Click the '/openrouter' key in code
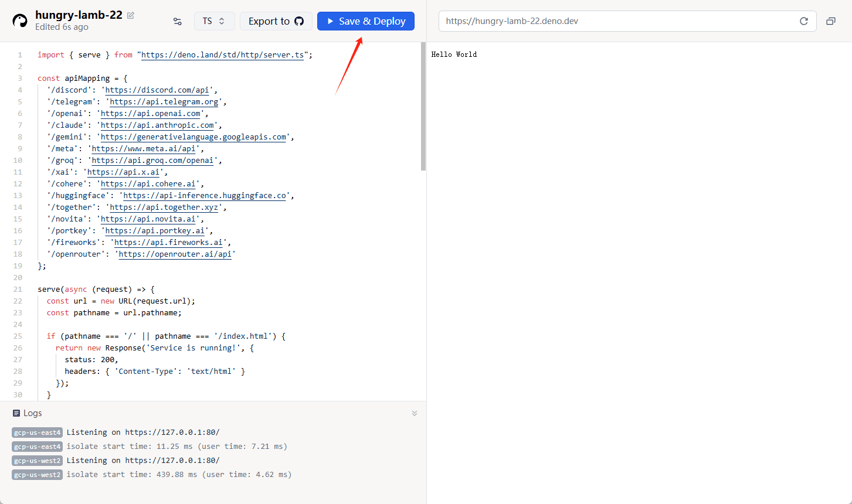The height and width of the screenshot is (504, 852). (76, 254)
